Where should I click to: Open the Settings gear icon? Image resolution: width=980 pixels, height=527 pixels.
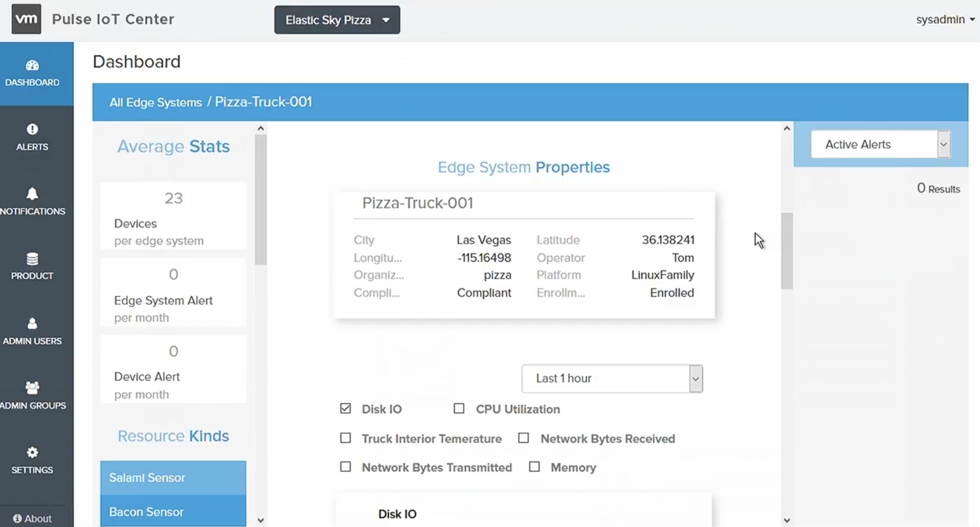(32, 452)
